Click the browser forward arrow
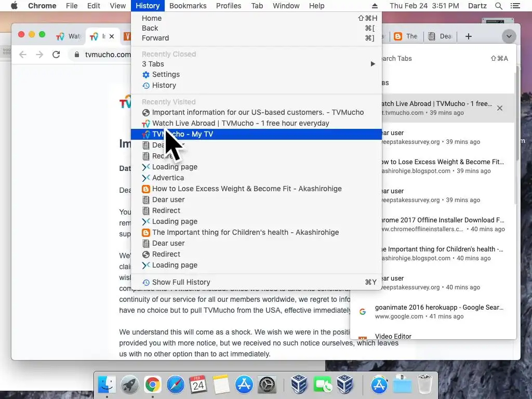The height and width of the screenshot is (399, 532). click(39, 54)
